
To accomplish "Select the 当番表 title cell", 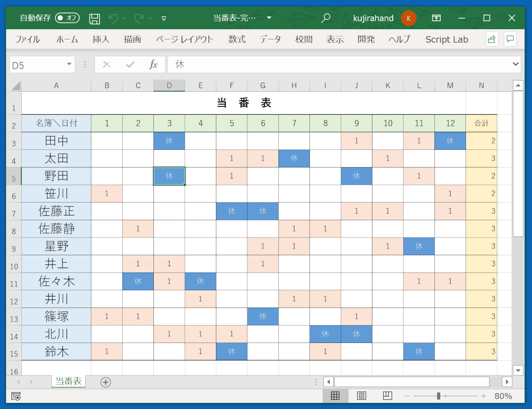I will point(244,103).
